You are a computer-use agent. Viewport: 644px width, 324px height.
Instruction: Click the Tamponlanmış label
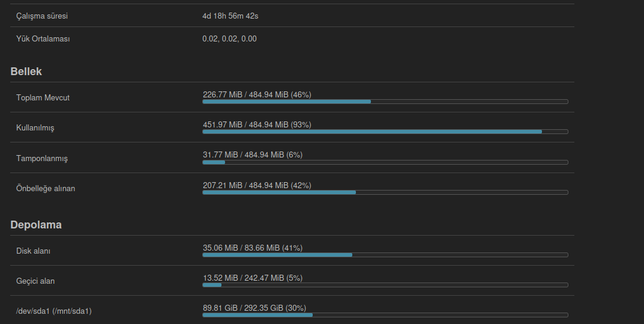[x=42, y=158]
